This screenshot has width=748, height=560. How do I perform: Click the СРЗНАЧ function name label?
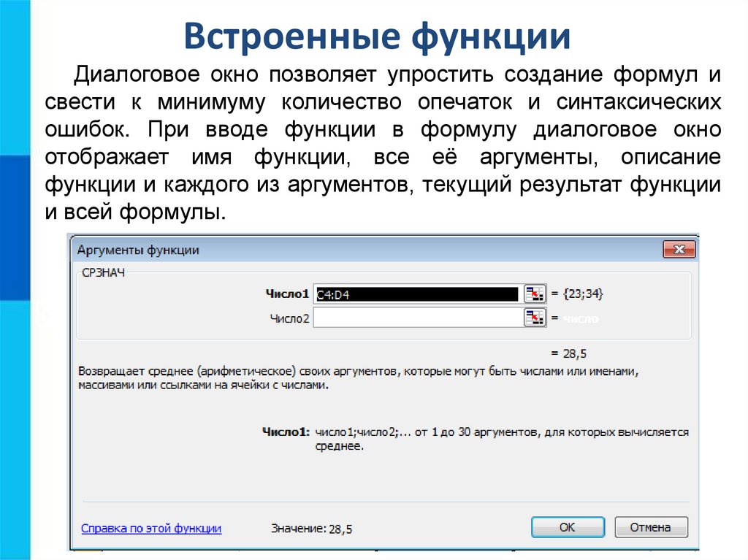[104, 273]
